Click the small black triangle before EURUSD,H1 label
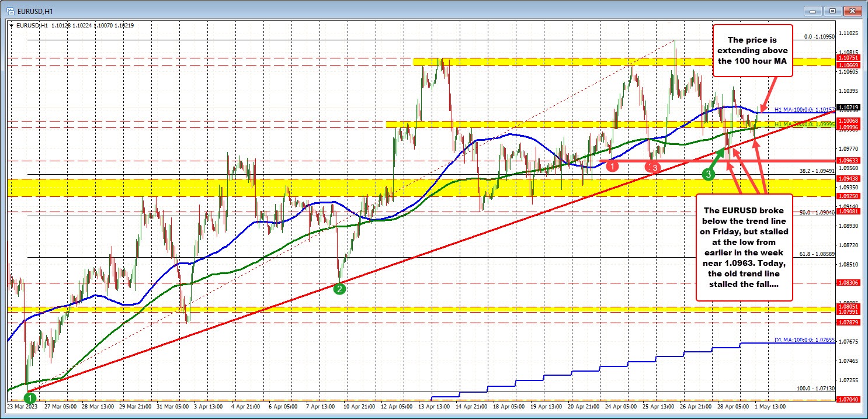868x419 pixels. coord(12,25)
